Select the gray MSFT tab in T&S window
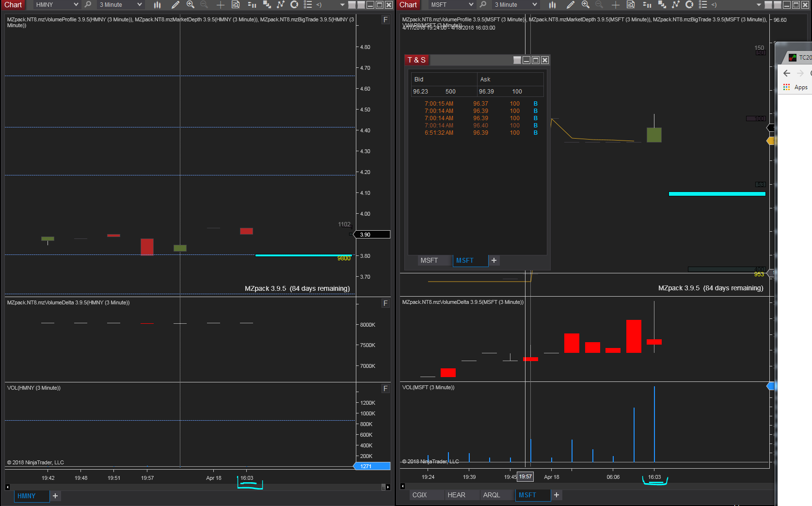 point(435,260)
